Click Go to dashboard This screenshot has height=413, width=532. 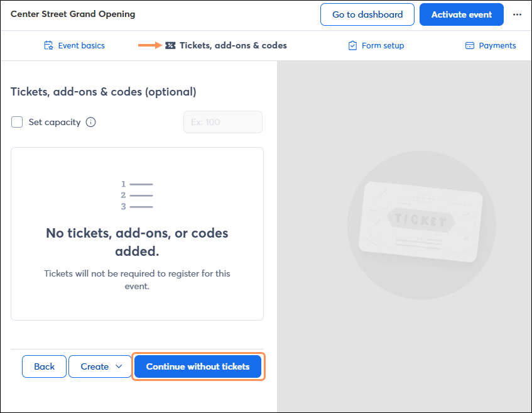pyautogui.click(x=367, y=14)
